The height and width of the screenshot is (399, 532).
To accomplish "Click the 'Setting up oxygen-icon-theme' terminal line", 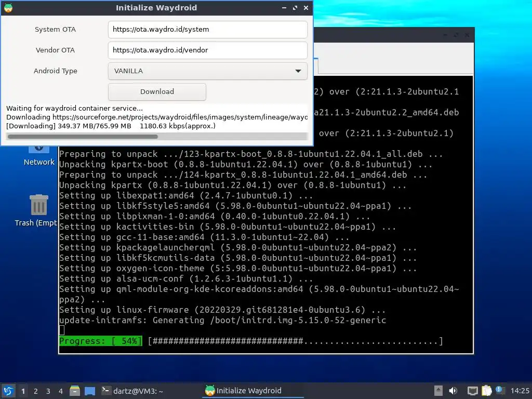I will tap(238, 269).
